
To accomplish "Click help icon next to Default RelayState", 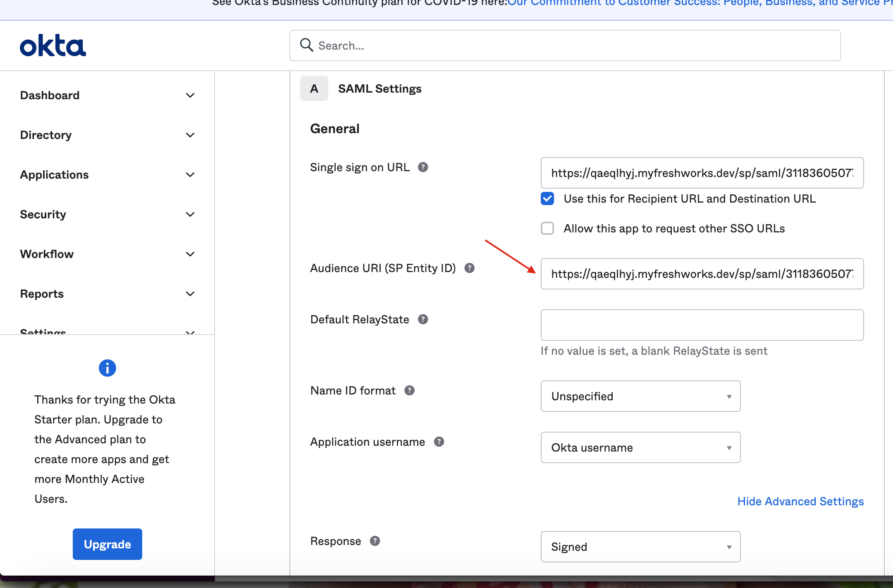I will click(x=423, y=319).
